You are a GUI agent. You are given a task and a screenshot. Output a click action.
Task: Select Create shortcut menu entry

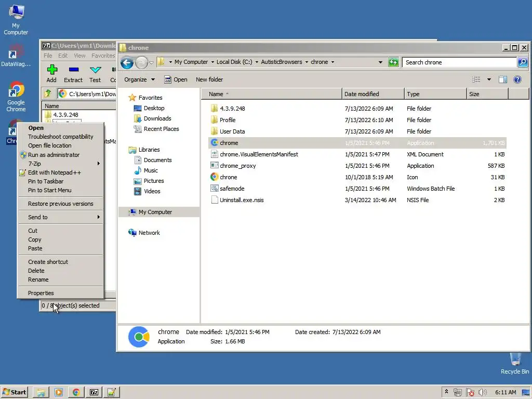60,262
